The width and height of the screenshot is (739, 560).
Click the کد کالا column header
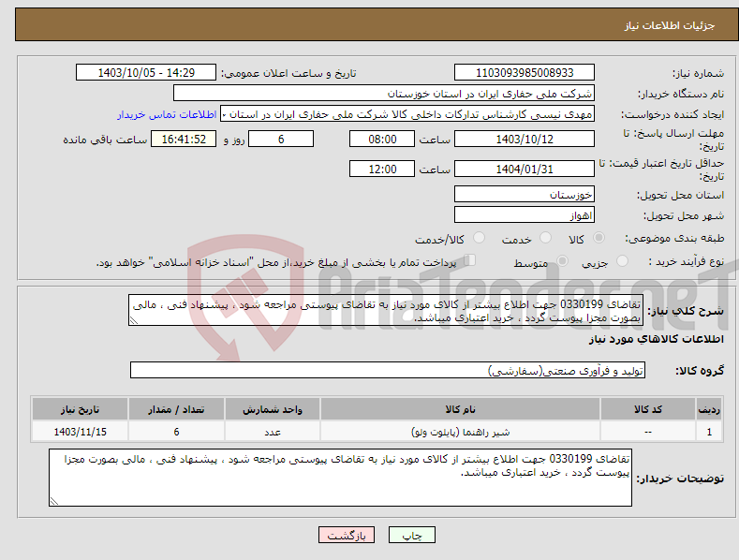(648, 409)
